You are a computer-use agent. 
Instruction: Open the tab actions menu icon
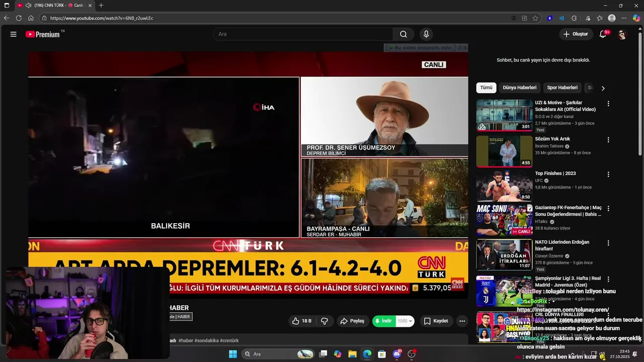click(7, 5)
